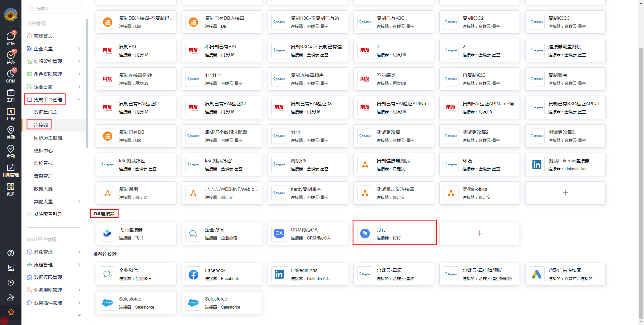This screenshot has width=644, height=325.
Task: Click the 测试Linkedin连接器 logo icon
Action: 537,164
